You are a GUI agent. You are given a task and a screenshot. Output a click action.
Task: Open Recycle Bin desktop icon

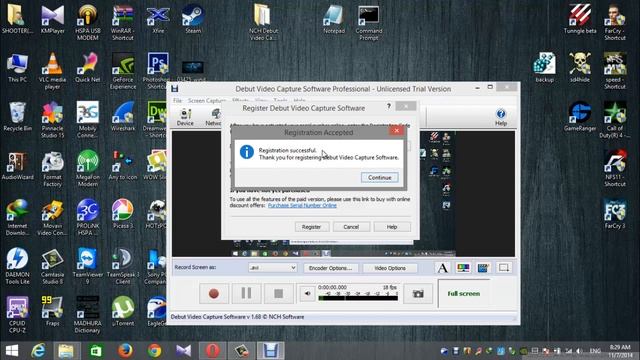click(18, 117)
